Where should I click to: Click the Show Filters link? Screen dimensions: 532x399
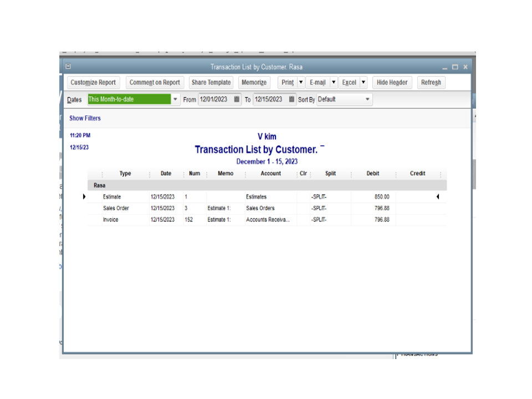click(x=85, y=118)
